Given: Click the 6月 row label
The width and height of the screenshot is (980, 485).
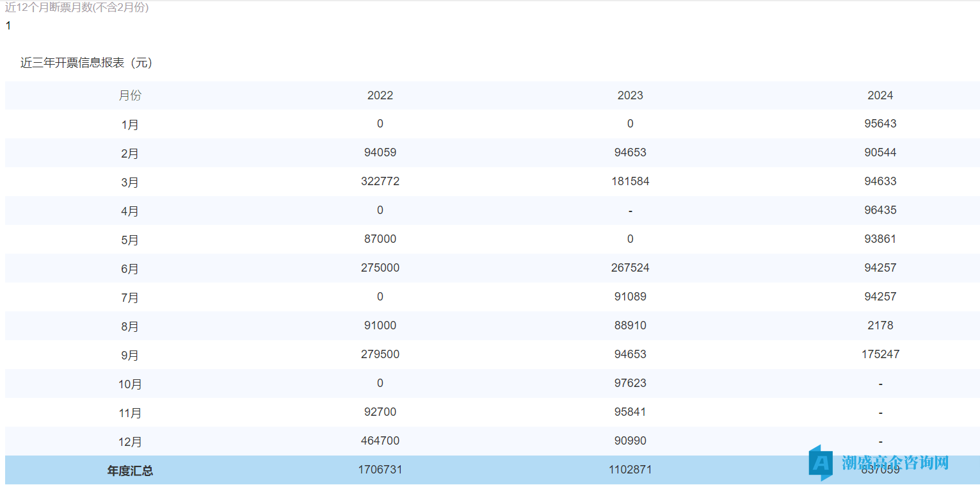Looking at the screenshot, I should click(130, 268).
